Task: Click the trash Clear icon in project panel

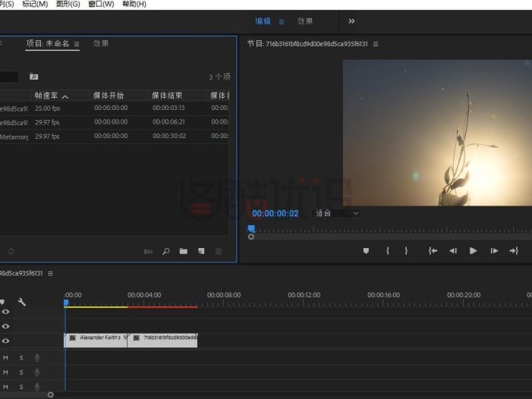Action: pyautogui.click(x=219, y=251)
